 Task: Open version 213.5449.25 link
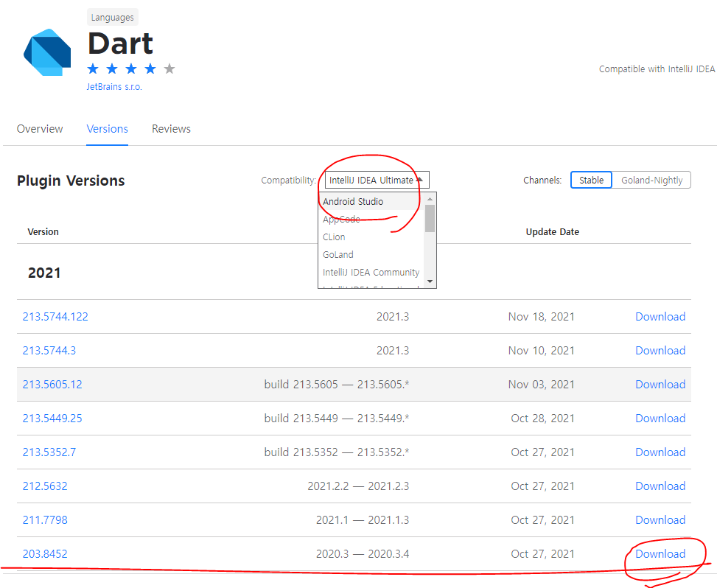pyautogui.click(x=52, y=418)
